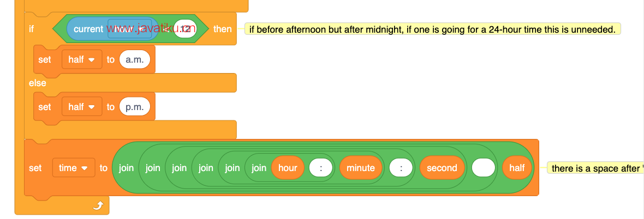Viewport: 644px width, 219px height.
Task: Click the colon field after hour
Action: click(x=321, y=168)
